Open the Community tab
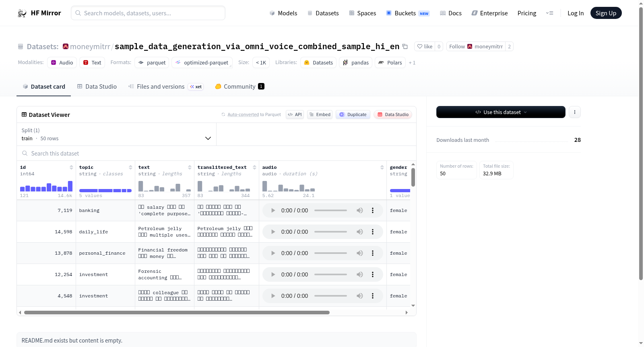 (239, 87)
